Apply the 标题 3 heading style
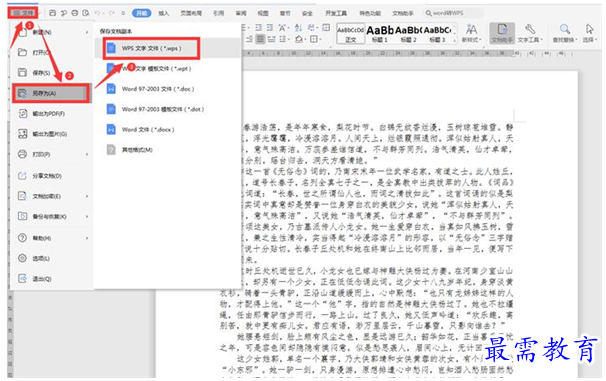The height and width of the screenshot is (381, 606). click(438, 34)
